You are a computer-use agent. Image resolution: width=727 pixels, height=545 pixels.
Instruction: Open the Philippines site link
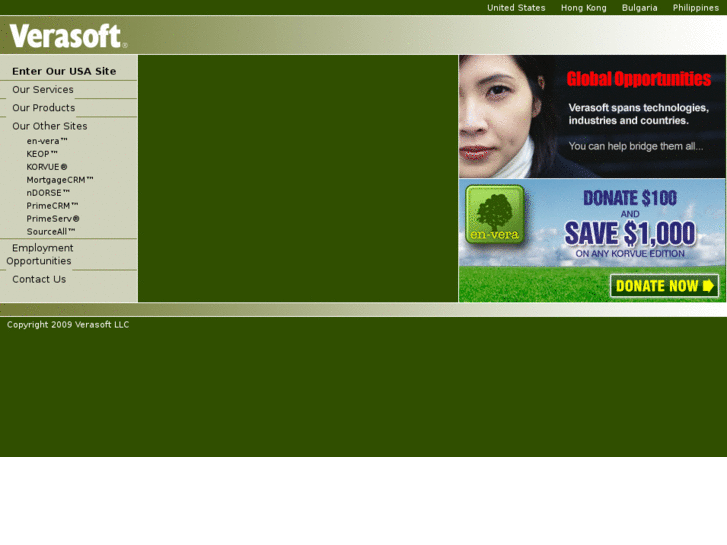[695, 8]
